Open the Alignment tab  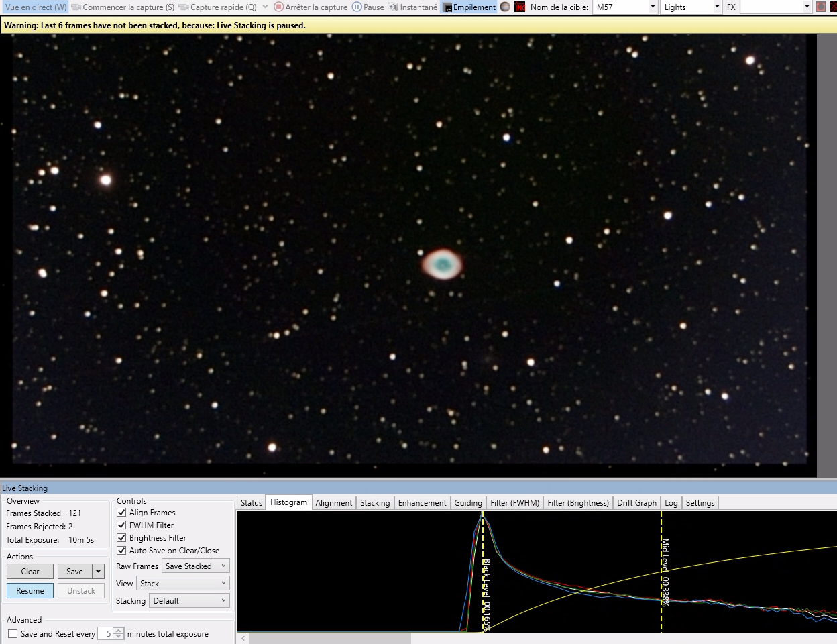tap(334, 503)
